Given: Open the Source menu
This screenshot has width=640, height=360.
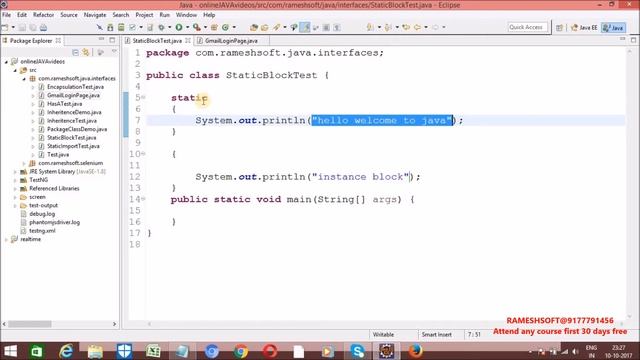Looking at the screenshot, I should click(69, 15).
